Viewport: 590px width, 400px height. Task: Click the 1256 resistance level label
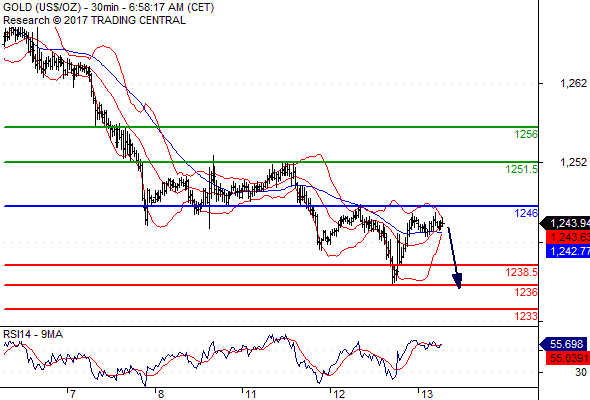[x=526, y=134]
